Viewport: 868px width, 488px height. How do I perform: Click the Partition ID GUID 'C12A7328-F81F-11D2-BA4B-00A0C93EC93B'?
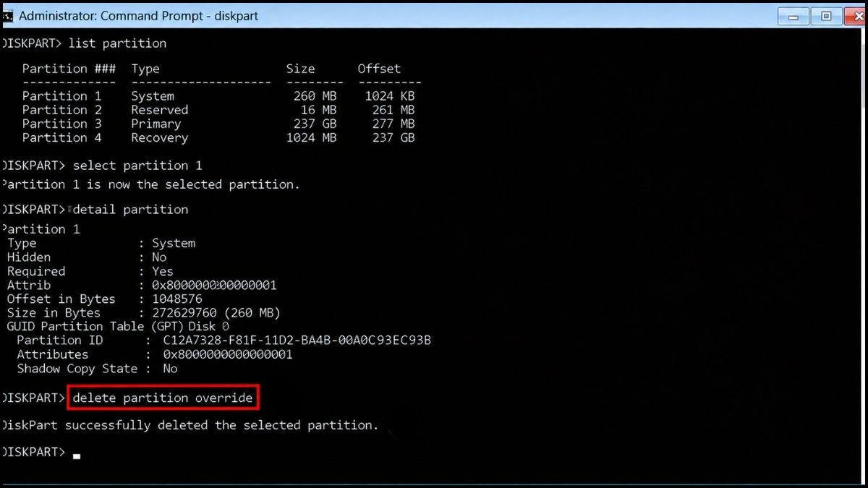297,340
